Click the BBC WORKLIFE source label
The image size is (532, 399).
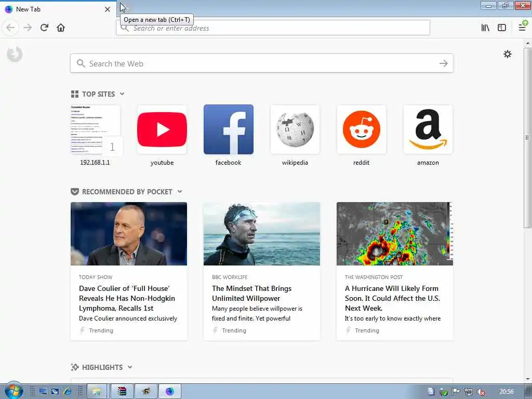coord(229,277)
